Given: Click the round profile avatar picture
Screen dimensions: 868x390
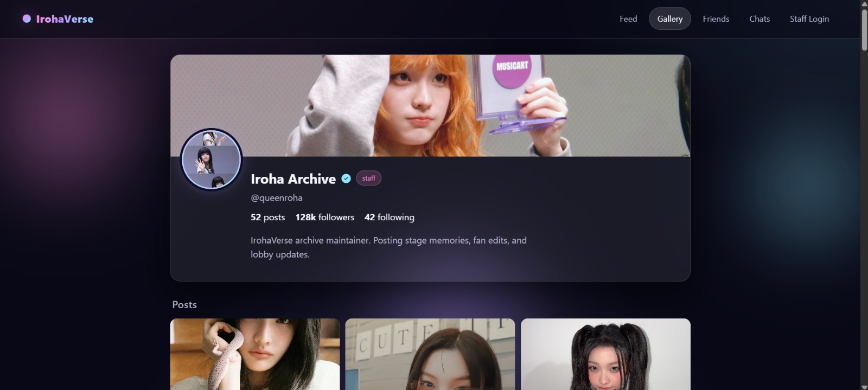Looking at the screenshot, I should (x=211, y=159).
